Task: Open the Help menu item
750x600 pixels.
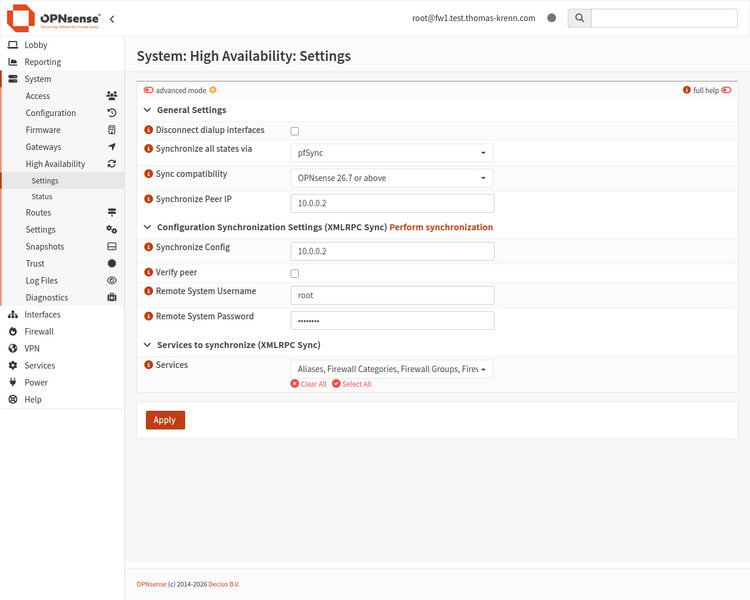Action: [62, 400]
